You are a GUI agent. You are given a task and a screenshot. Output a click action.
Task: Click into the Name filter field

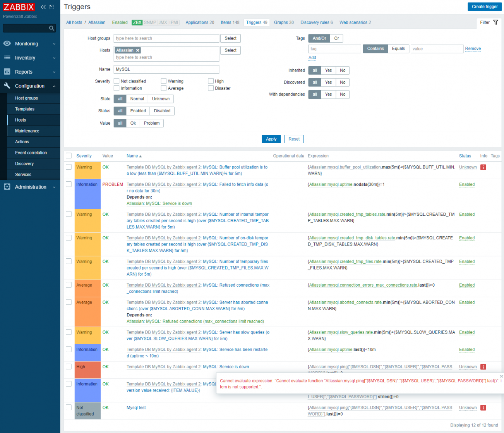click(x=166, y=69)
